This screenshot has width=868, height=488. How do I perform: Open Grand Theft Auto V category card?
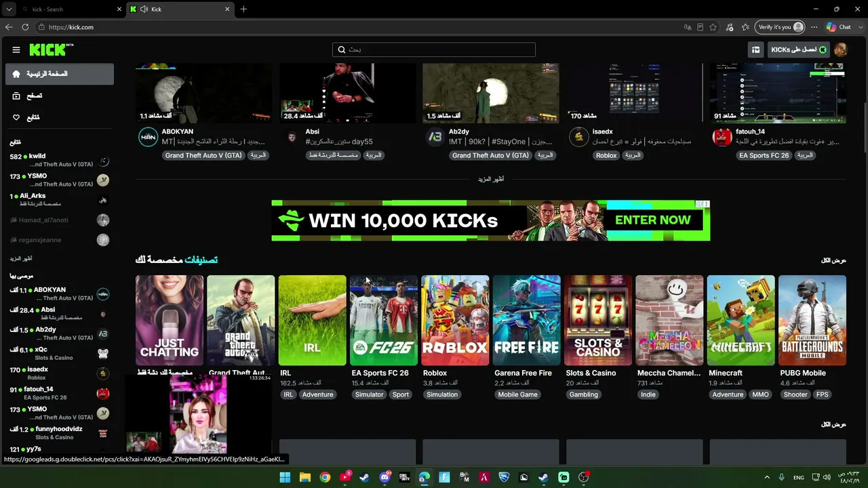241,321
